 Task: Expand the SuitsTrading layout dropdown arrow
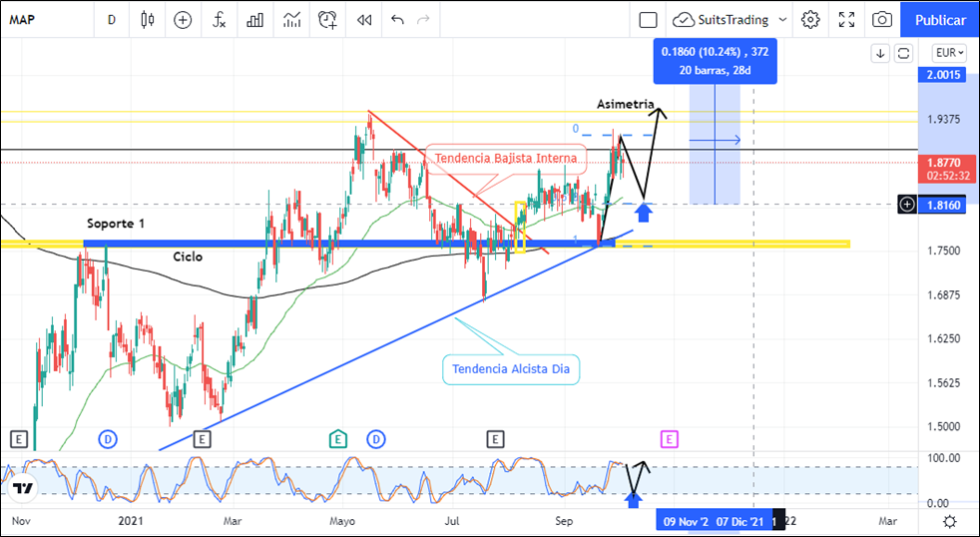click(782, 19)
